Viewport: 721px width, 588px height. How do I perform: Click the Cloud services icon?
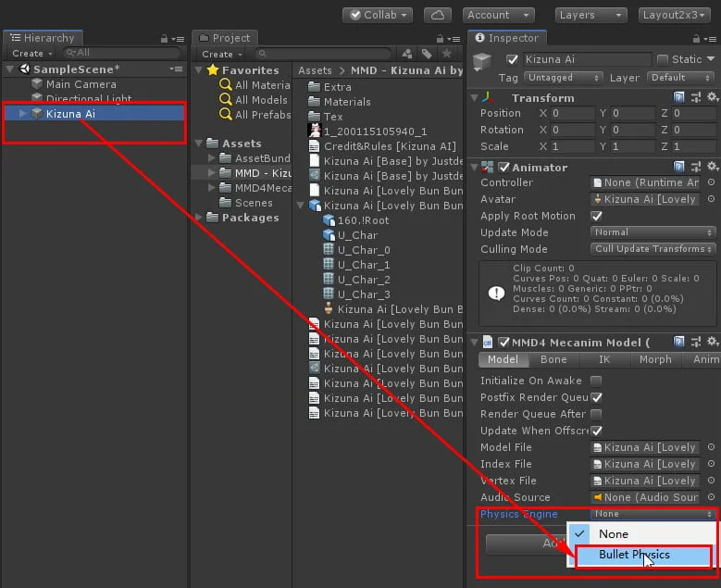click(x=438, y=15)
